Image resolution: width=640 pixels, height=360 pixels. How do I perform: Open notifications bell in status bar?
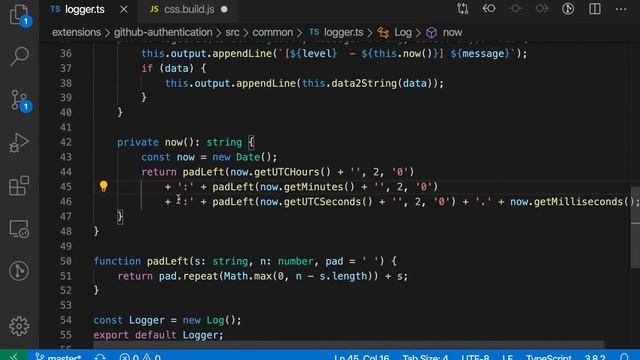click(624, 356)
